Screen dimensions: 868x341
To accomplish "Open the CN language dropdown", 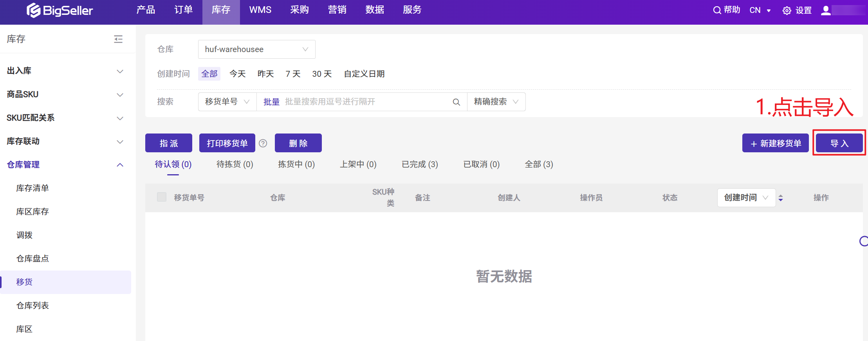I will point(760,11).
